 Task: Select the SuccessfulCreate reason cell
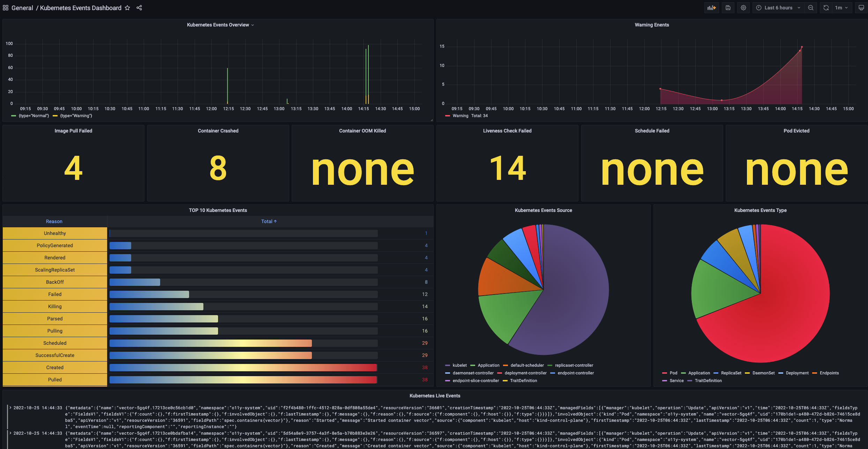[x=55, y=355]
